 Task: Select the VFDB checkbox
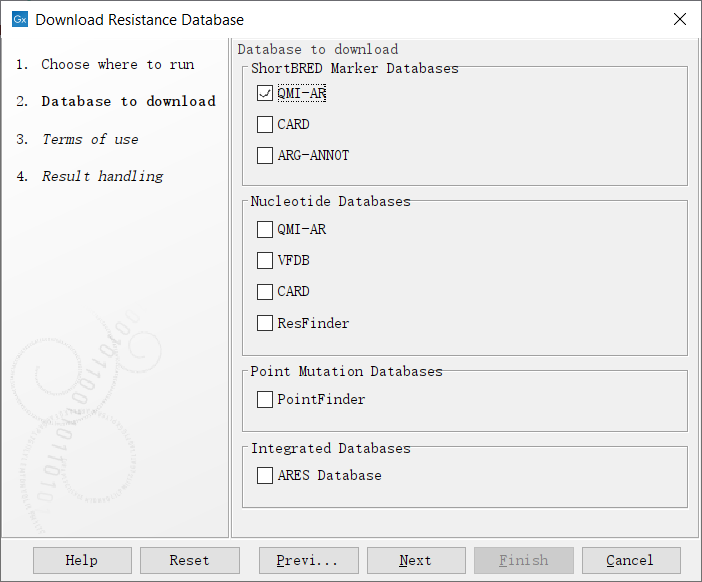tap(265, 260)
